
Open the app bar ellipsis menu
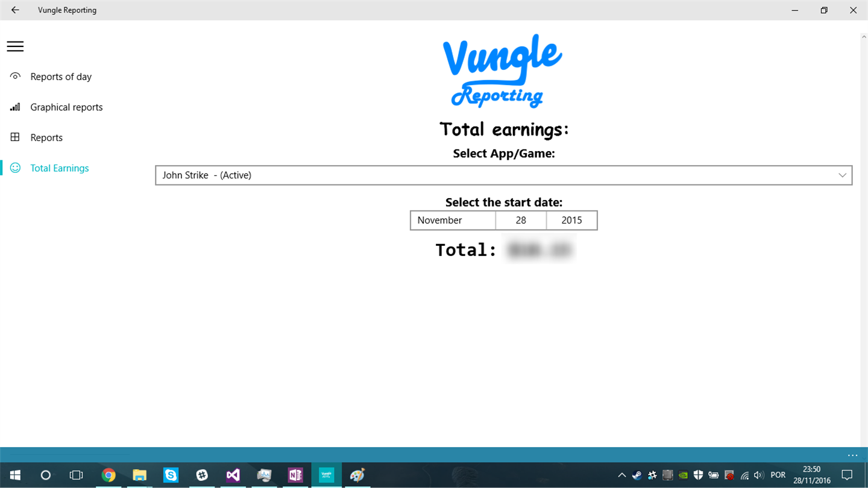tap(852, 455)
